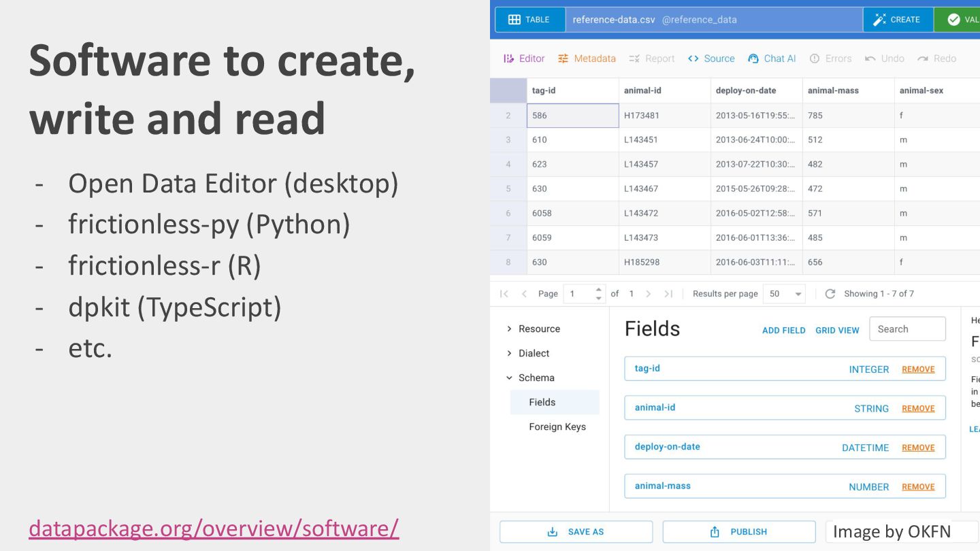Click the Errors info circle icon

pyautogui.click(x=815, y=59)
